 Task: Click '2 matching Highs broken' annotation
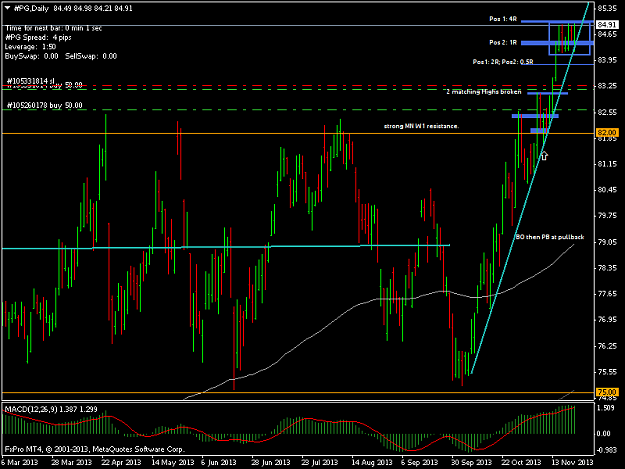(x=483, y=92)
